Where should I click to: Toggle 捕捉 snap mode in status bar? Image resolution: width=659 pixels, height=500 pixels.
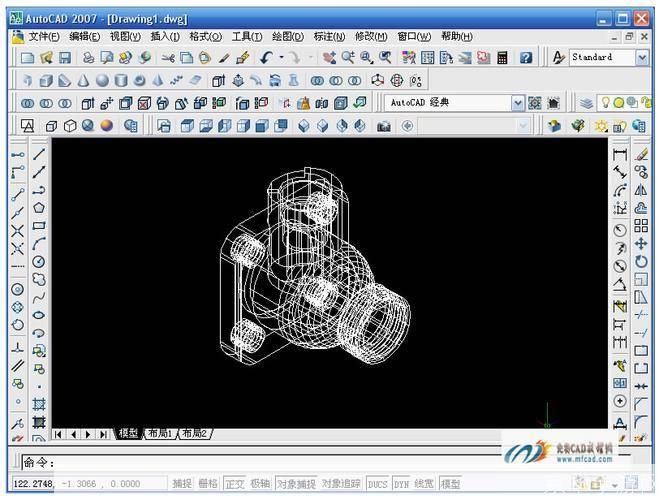tap(182, 484)
